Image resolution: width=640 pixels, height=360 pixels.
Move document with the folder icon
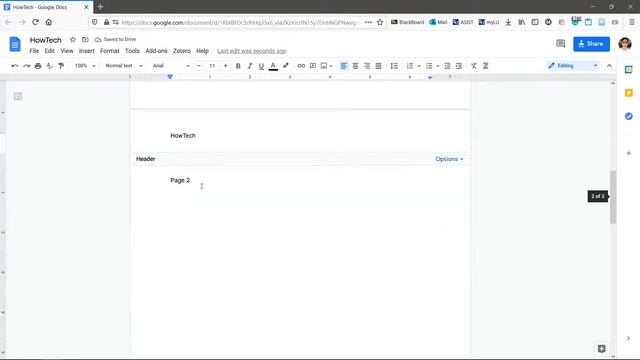point(85,40)
